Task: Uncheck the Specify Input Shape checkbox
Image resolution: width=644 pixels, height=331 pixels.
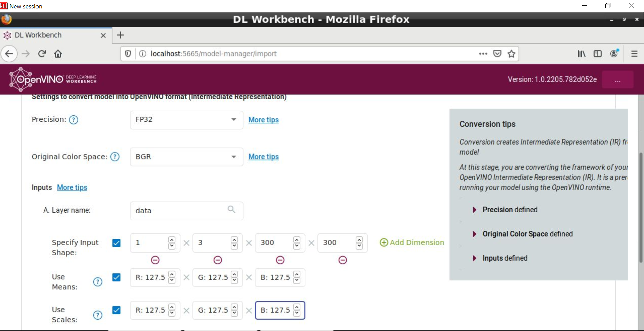Action: coord(117,243)
